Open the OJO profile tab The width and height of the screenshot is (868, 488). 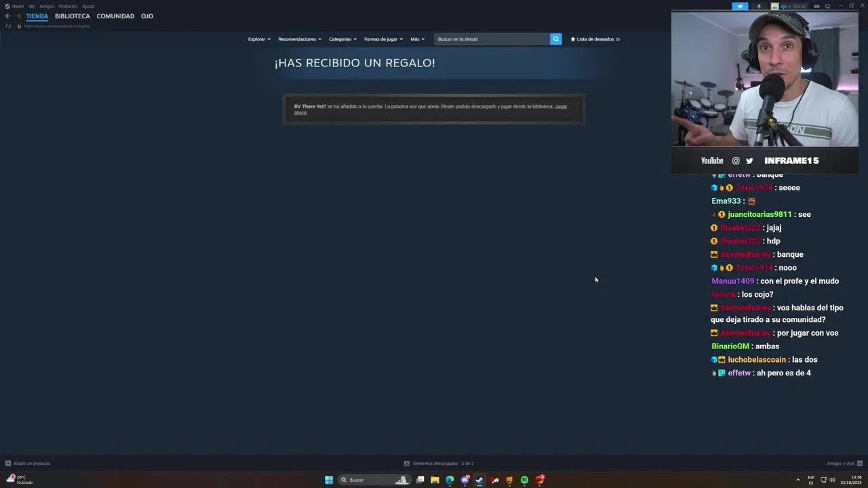(147, 16)
